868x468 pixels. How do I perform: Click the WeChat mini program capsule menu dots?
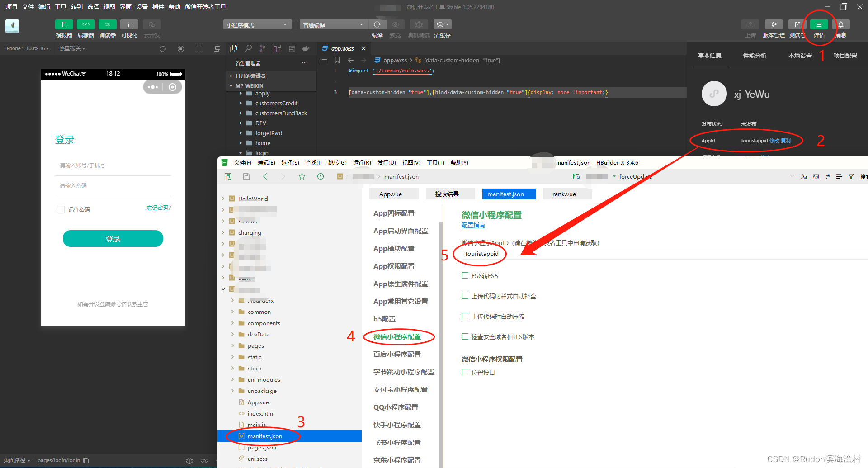pos(153,87)
